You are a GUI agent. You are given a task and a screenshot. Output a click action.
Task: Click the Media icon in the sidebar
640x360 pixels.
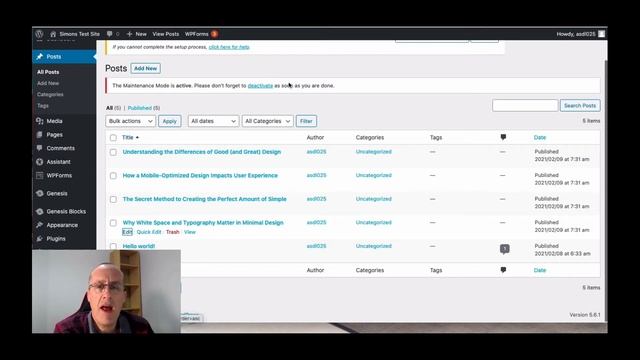[x=40, y=121]
